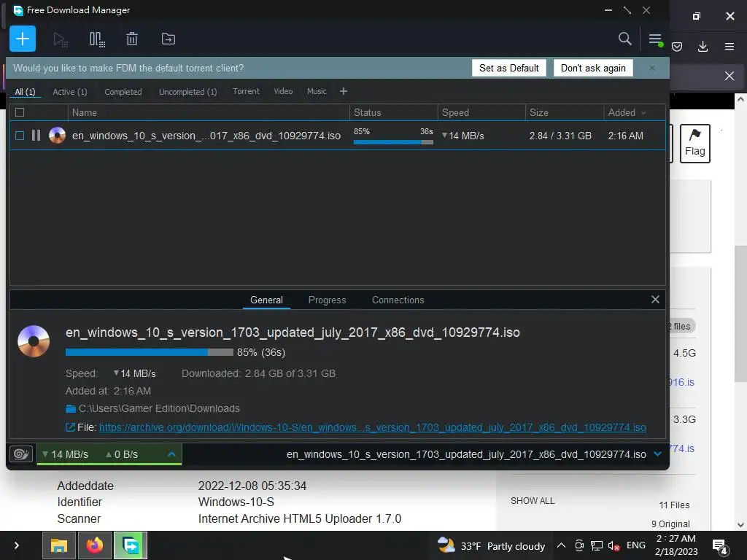This screenshot has width=747, height=560.
Task: Click the ENG language indicator
Action: click(635, 545)
